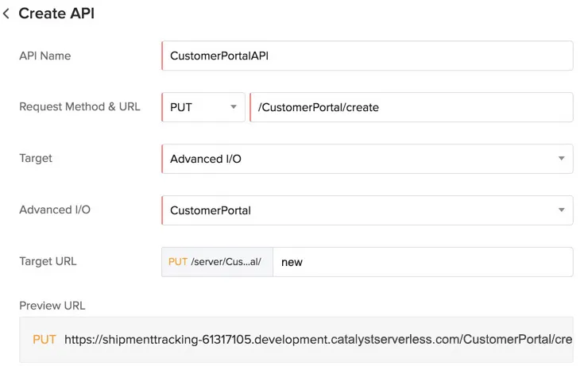Click the Request Method & URL label
The image size is (588, 366).
(80, 106)
